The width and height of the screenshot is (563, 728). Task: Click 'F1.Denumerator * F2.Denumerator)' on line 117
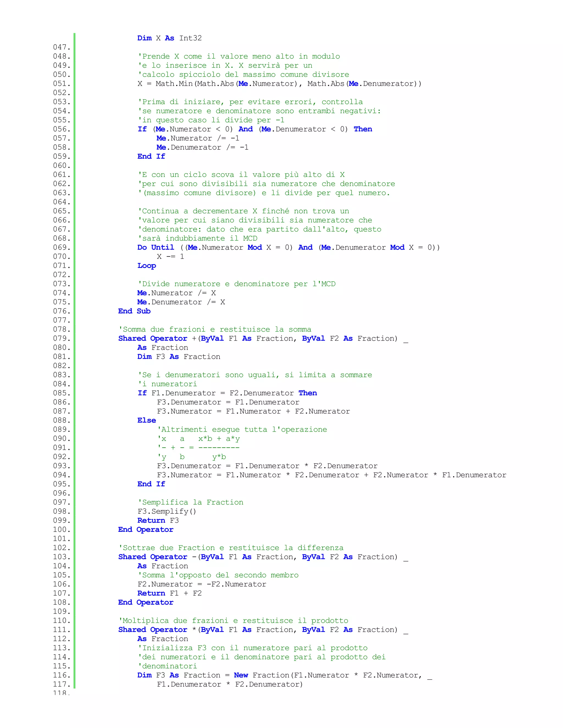coord(230,684)
